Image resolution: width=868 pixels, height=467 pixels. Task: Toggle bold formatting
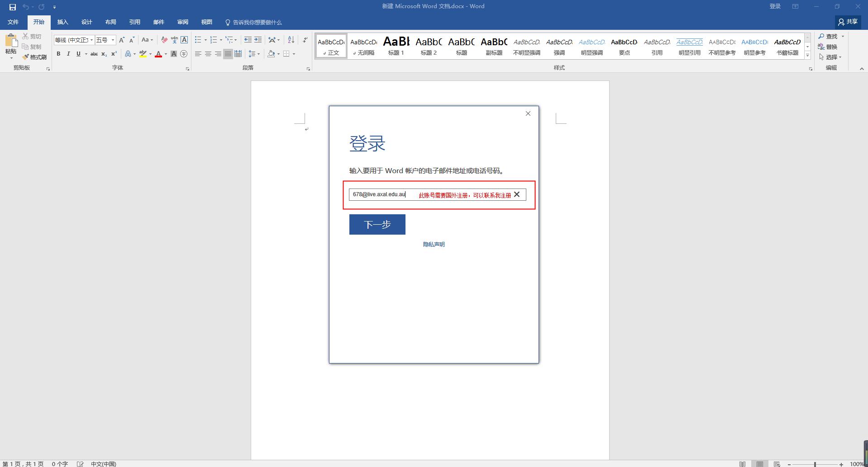point(59,54)
